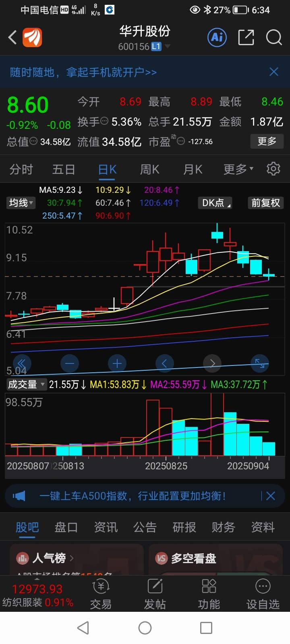Open the 资讯 news tab
The image size is (290, 644).
point(106,527)
